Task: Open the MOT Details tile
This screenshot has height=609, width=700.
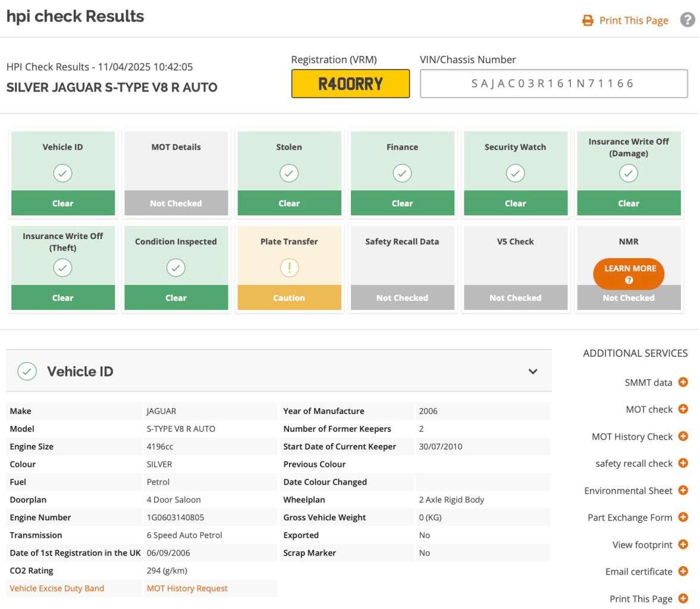Action: pyautogui.click(x=176, y=172)
